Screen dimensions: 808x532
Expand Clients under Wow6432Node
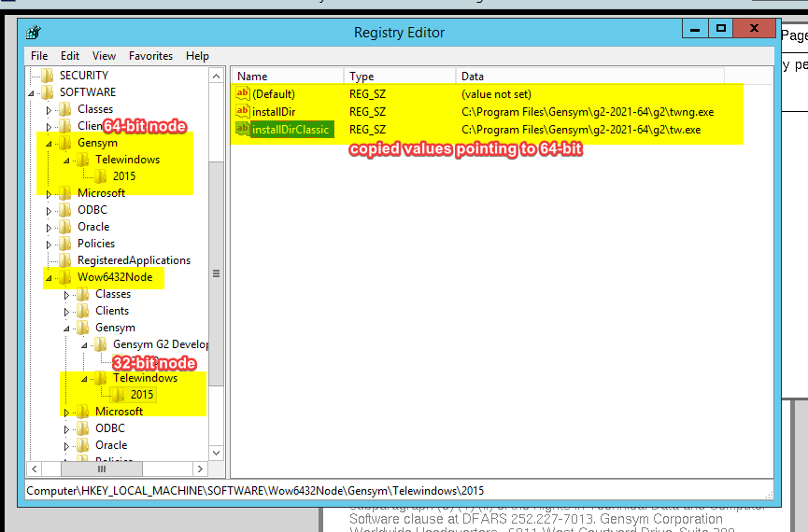point(66,312)
